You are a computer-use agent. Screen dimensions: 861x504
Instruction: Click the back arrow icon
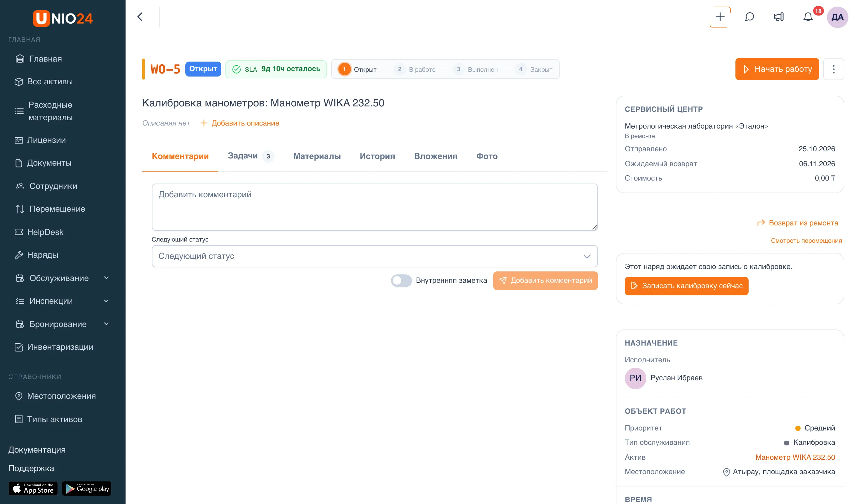click(x=140, y=17)
